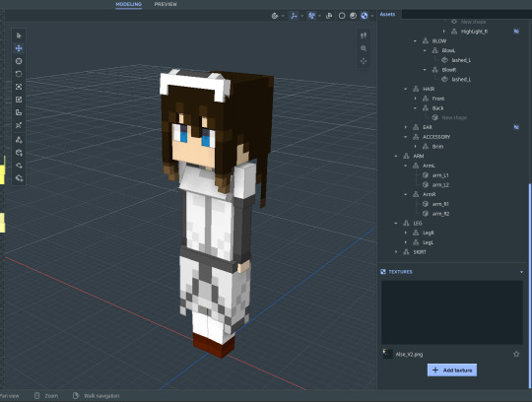Select arm_L1 in the hierarchy

pyautogui.click(x=440, y=175)
